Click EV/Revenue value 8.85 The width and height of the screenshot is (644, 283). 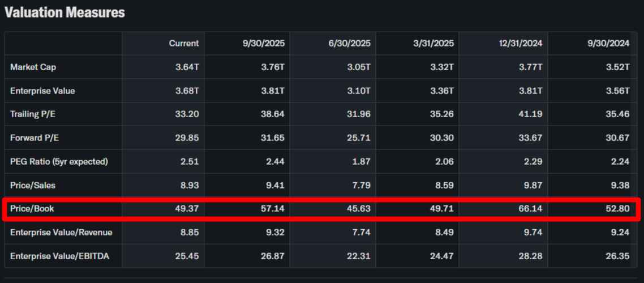[x=190, y=233]
